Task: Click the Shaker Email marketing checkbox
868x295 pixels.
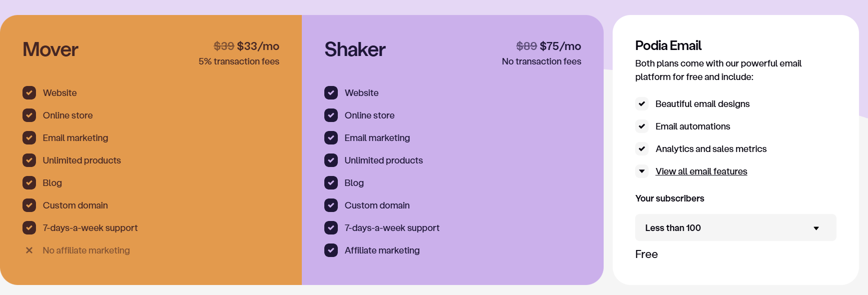Action: [x=331, y=137]
